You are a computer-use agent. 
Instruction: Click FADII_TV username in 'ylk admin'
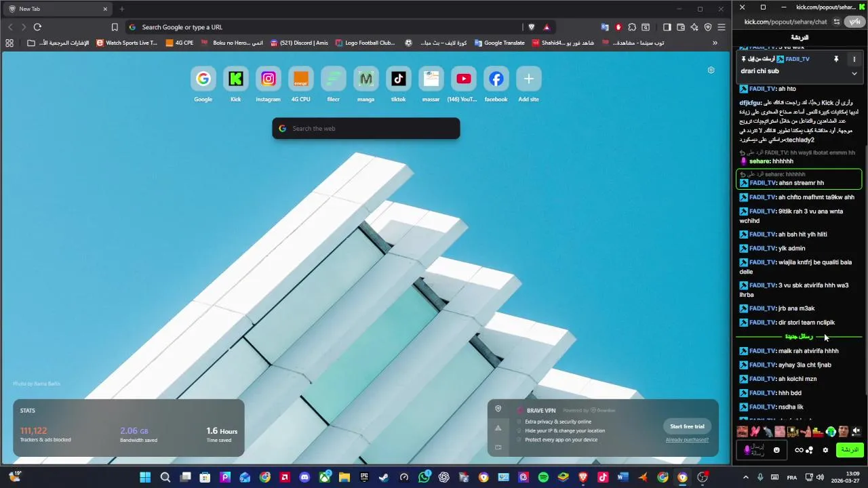[762, 248]
